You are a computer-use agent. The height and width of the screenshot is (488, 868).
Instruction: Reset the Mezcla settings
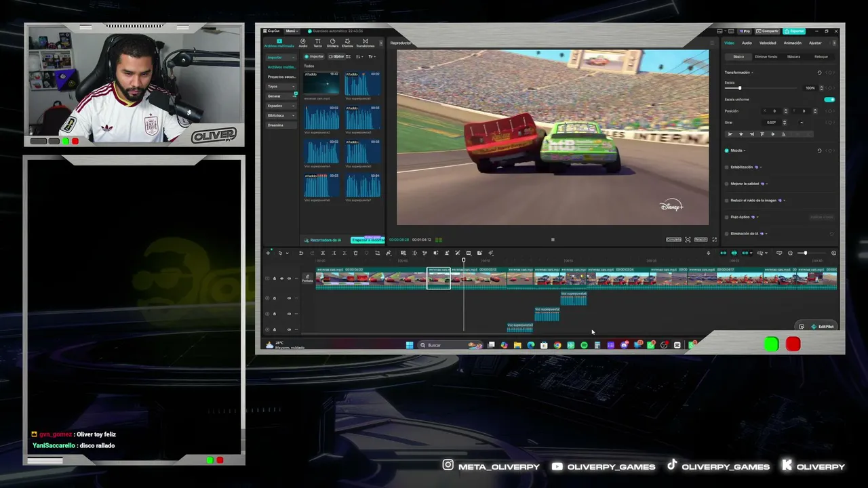pos(819,150)
